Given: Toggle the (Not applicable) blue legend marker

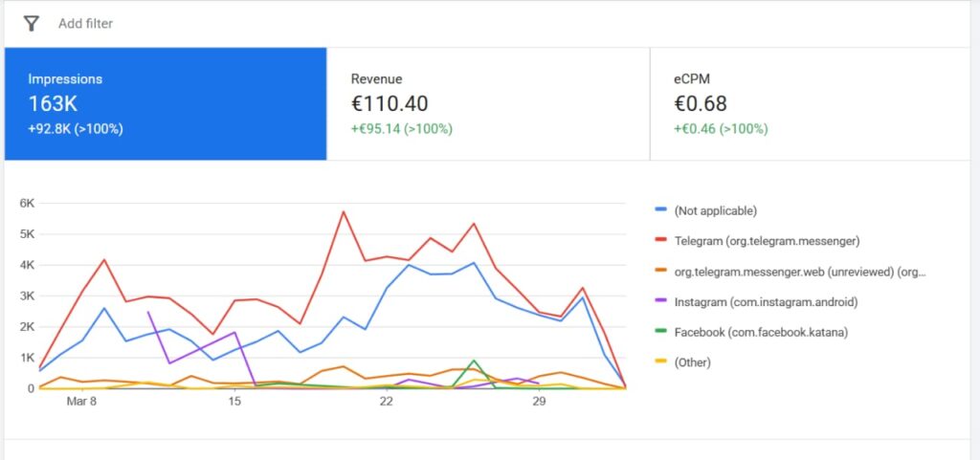Looking at the screenshot, I should (661, 209).
